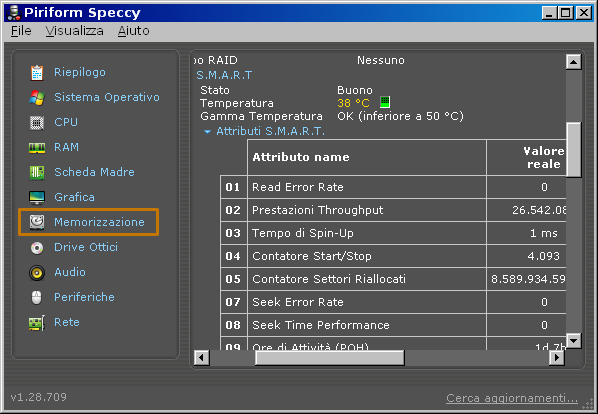Click the Rete network card icon
The width and height of the screenshot is (598, 414).
point(37,323)
